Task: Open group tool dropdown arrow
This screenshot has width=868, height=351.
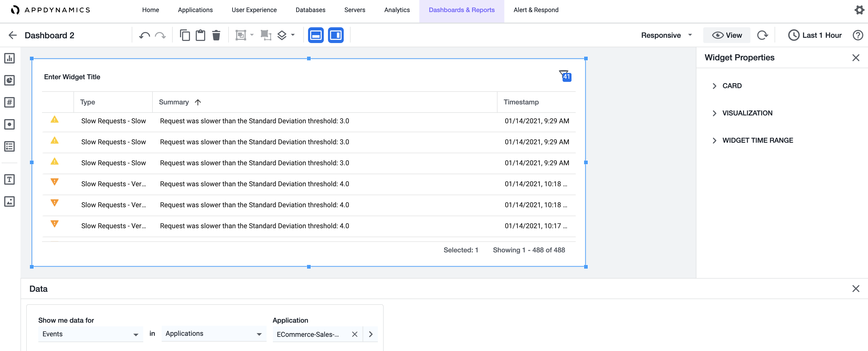Action: [x=252, y=35]
